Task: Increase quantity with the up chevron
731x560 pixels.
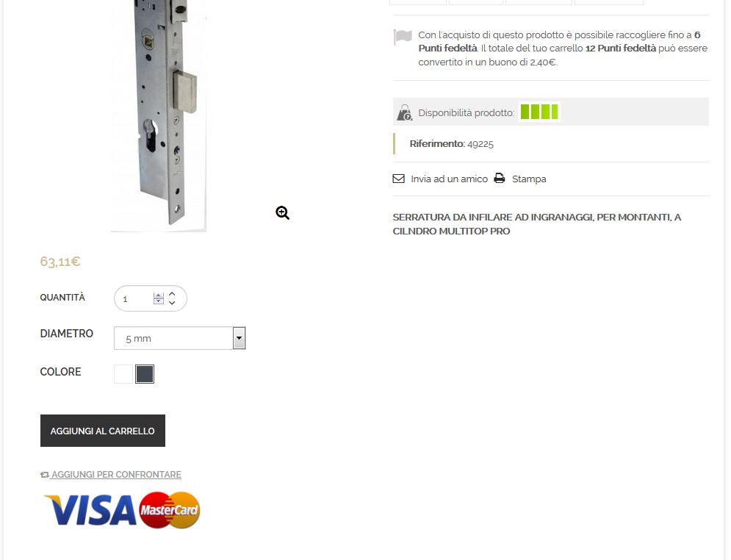Action: coord(172,294)
